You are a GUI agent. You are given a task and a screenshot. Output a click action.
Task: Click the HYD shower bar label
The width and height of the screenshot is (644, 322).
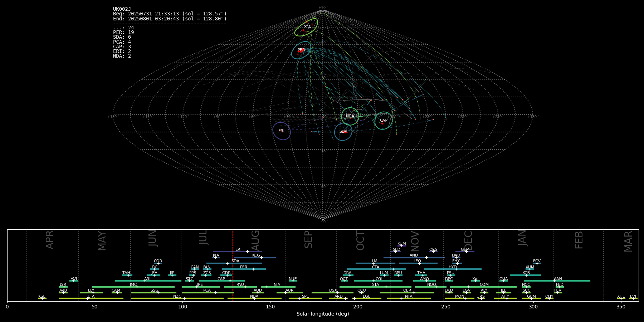tap(453, 267)
